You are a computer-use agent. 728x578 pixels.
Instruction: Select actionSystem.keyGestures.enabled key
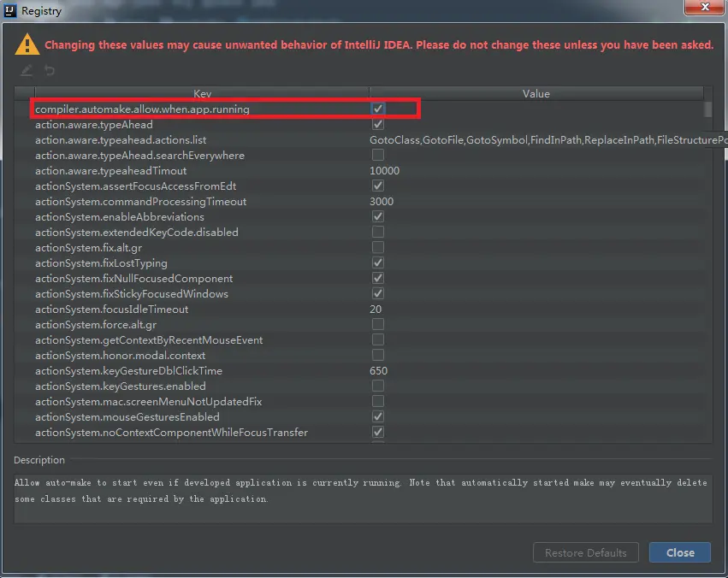pyautogui.click(x=121, y=386)
